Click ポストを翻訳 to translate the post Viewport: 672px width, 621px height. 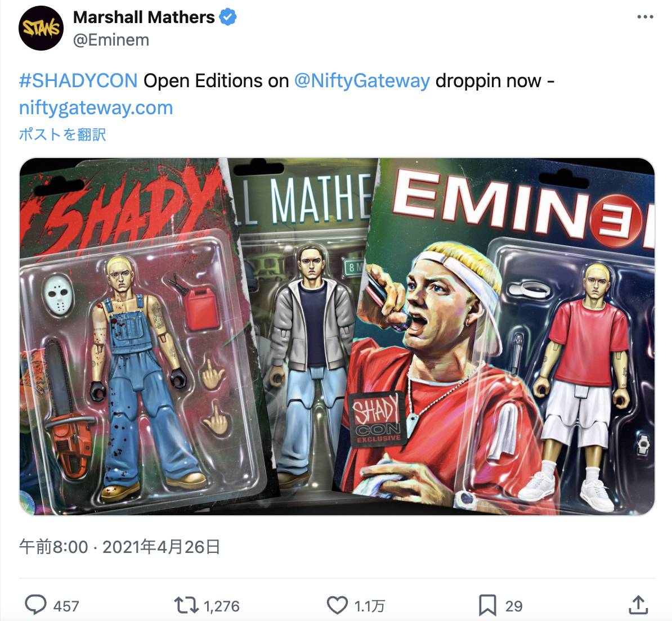[x=62, y=134]
